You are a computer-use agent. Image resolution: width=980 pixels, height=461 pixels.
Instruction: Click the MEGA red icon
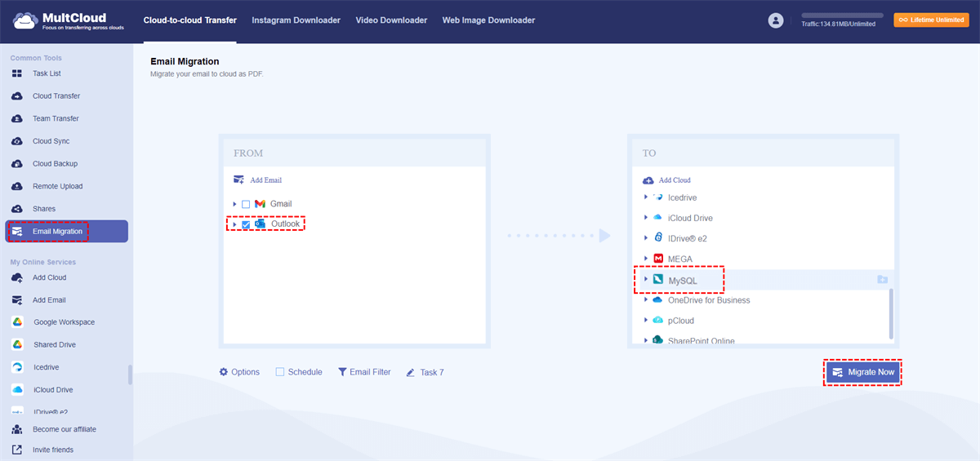[x=657, y=259]
